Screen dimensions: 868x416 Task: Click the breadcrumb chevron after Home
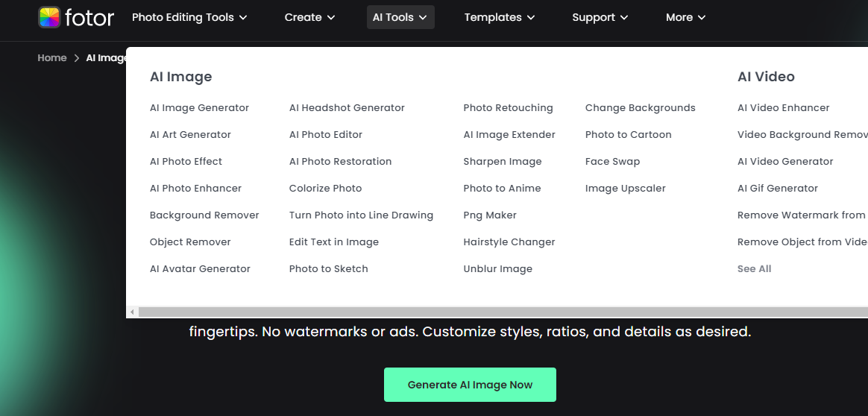[x=76, y=58]
